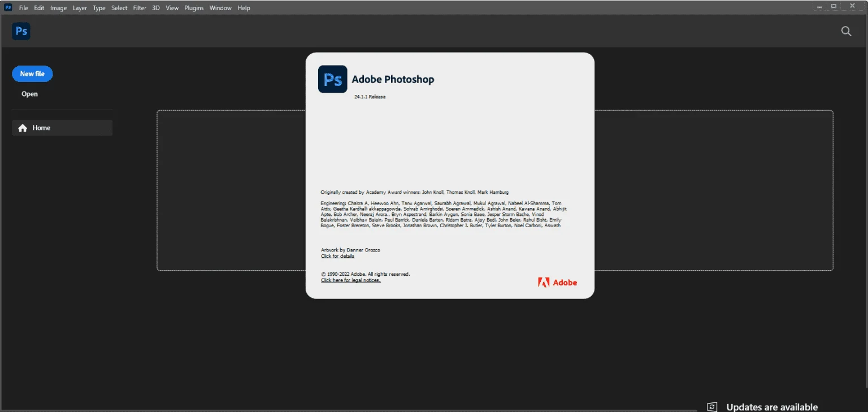Click the search magnifier icon

[x=846, y=32]
